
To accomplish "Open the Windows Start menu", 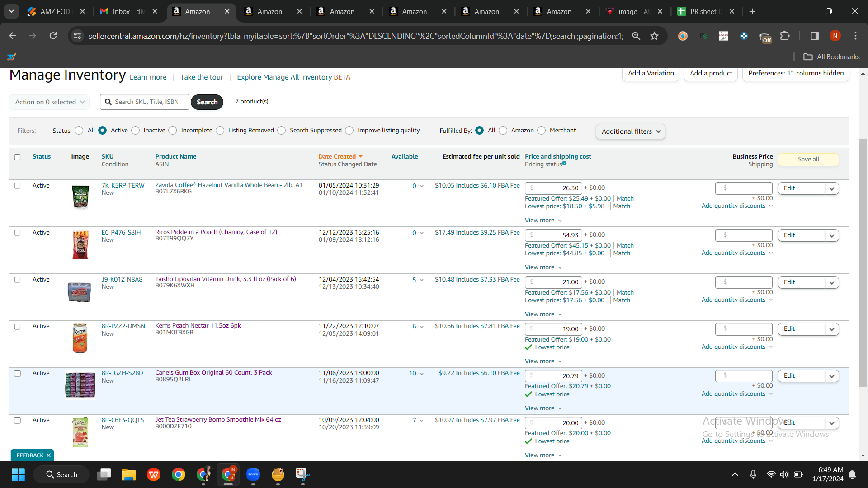I will pyautogui.click(x=19, y=474).
